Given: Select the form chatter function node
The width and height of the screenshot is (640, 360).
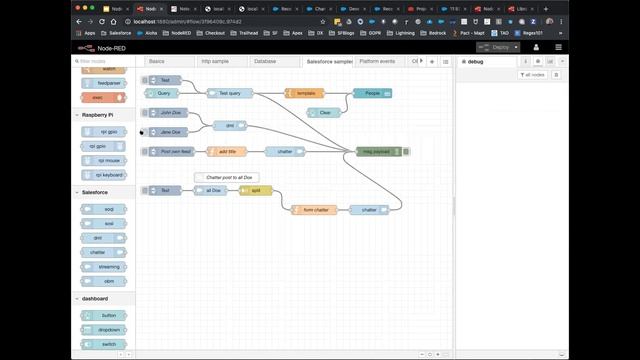Looking at the screenshot, I should pos(314,210).
